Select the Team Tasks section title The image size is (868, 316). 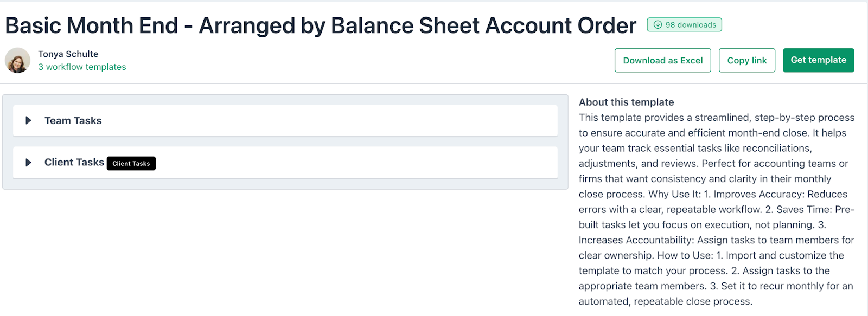point(73,121)
